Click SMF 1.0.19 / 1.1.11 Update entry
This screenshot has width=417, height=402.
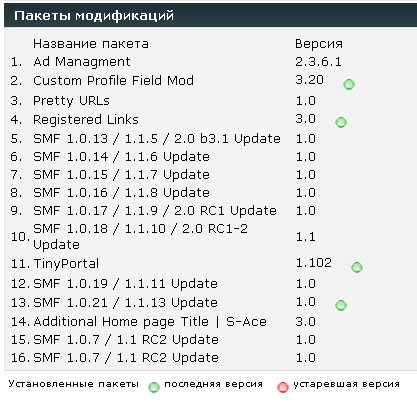click(x=125, y=284)
